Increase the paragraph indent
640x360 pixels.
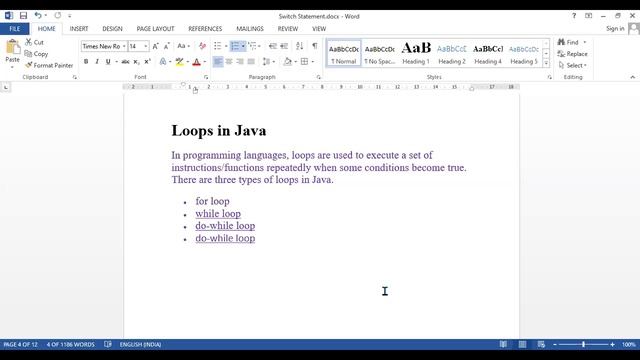284,46
